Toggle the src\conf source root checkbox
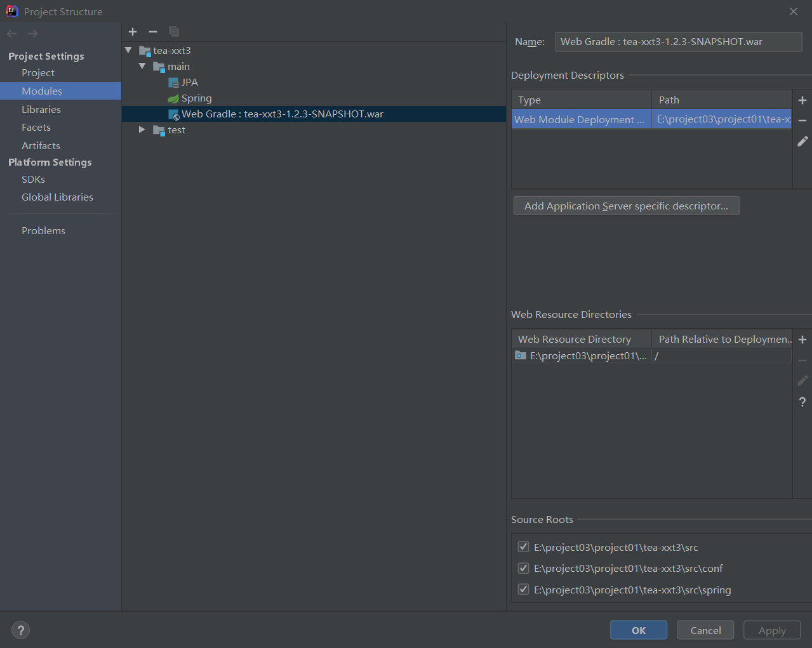The image size is (812, 648). pos(523,568)
